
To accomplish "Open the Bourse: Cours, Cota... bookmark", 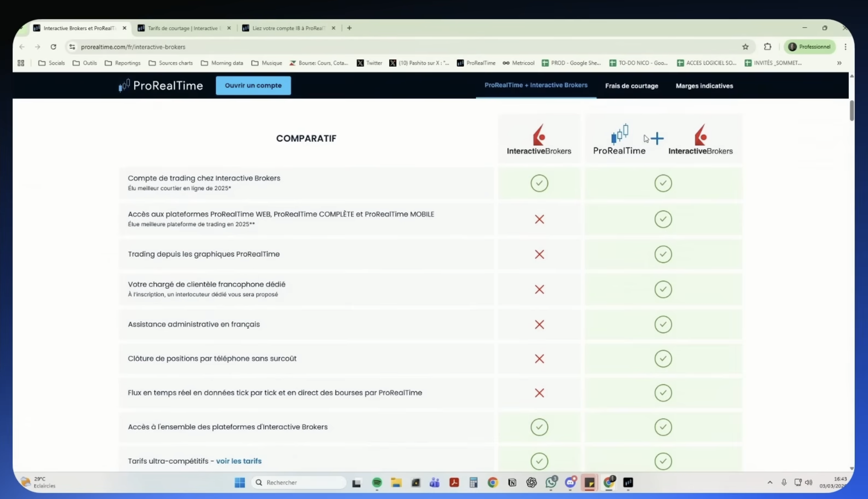I will (319, 63).
